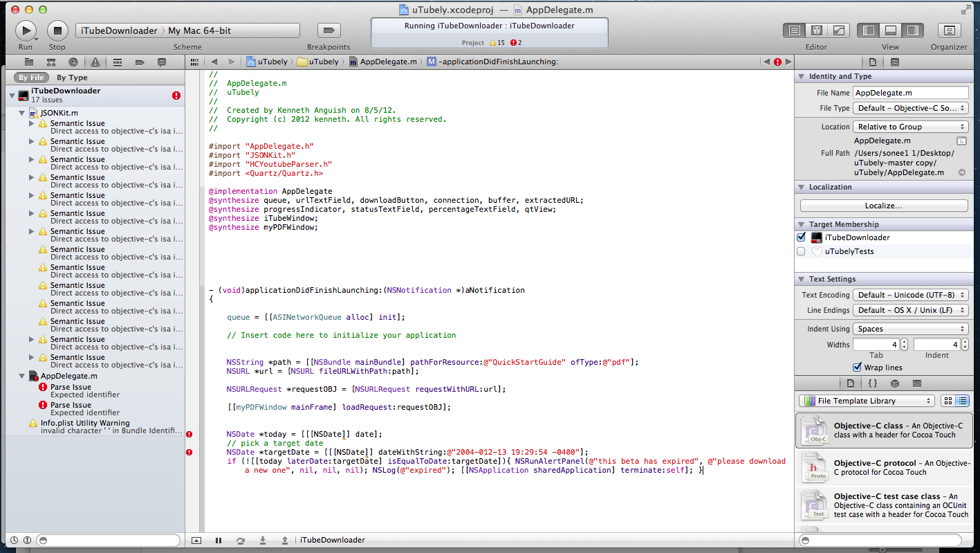980x553 pixels.
Task: Collapse the Identity and Type section
Action: (x=802, y=76)
